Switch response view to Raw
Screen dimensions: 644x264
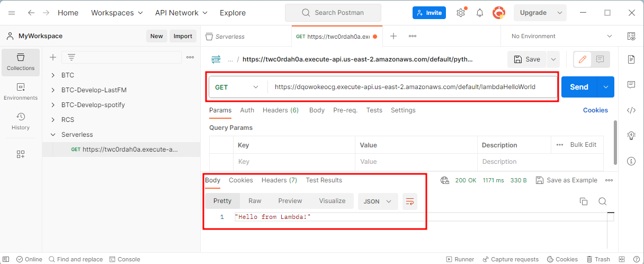coord(255,201)
